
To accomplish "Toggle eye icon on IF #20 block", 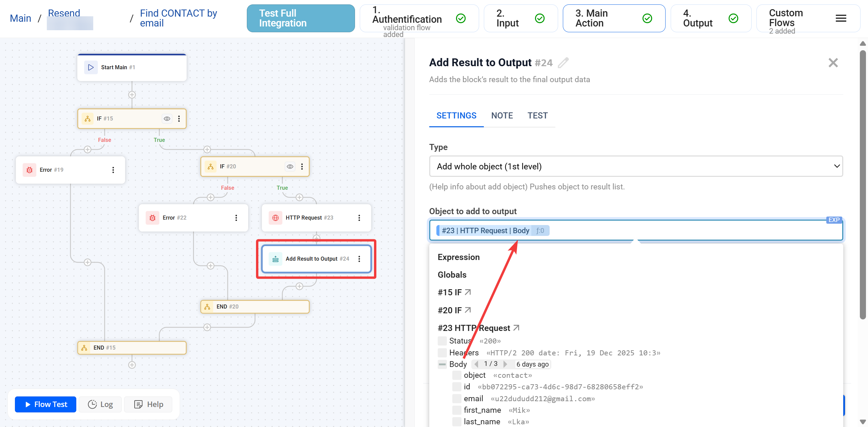I will tap(290, 166).
